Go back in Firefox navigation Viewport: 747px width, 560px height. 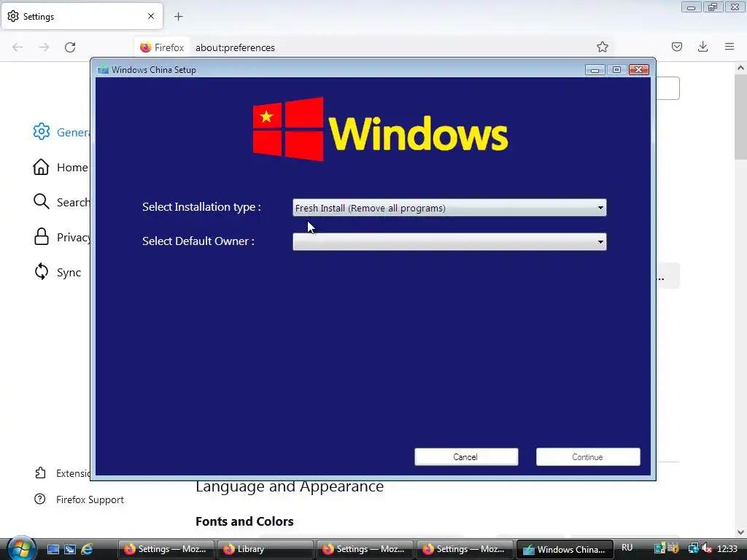pyautogui.click(x=18, y=47)
